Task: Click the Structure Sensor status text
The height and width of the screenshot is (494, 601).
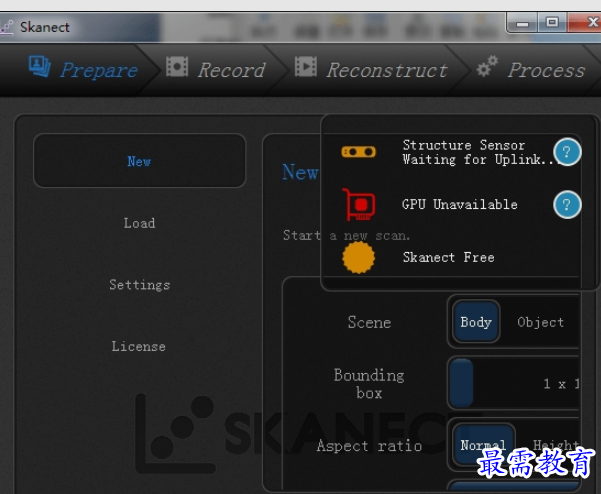Action: click(479, 152)
